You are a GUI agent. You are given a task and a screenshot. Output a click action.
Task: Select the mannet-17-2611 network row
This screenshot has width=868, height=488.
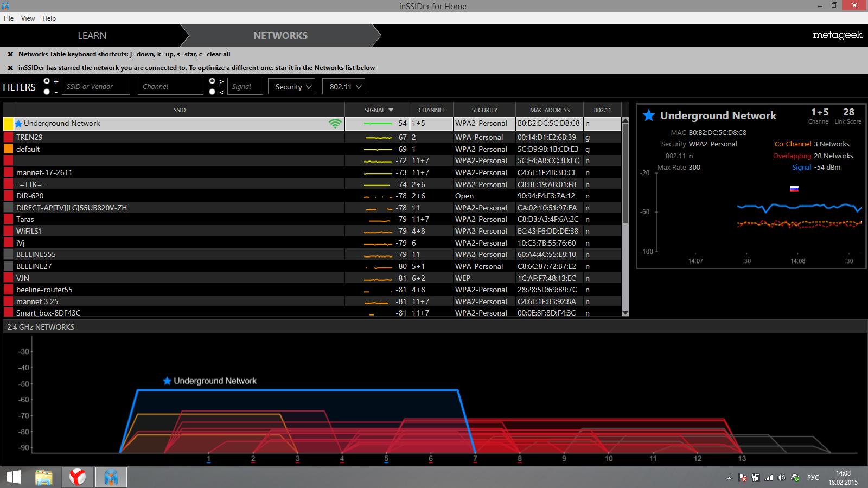[312, 172]
